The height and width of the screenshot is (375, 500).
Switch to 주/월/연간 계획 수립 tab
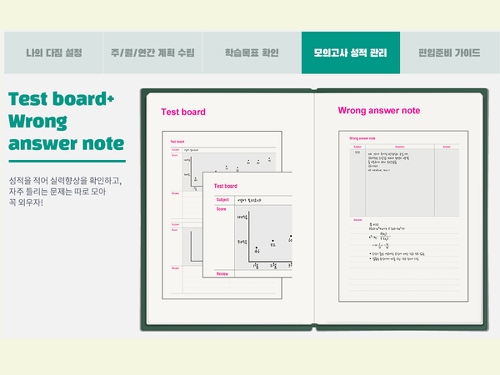(x=153, y=53)
